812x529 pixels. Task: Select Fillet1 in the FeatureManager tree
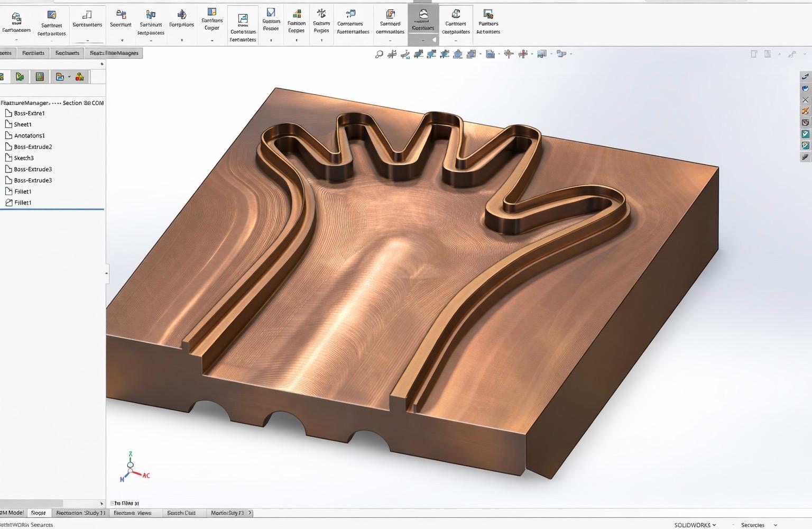[22, 191]
